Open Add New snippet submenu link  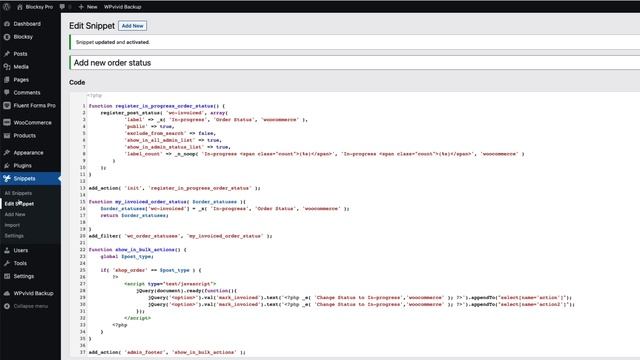click(x=15, y=214)
